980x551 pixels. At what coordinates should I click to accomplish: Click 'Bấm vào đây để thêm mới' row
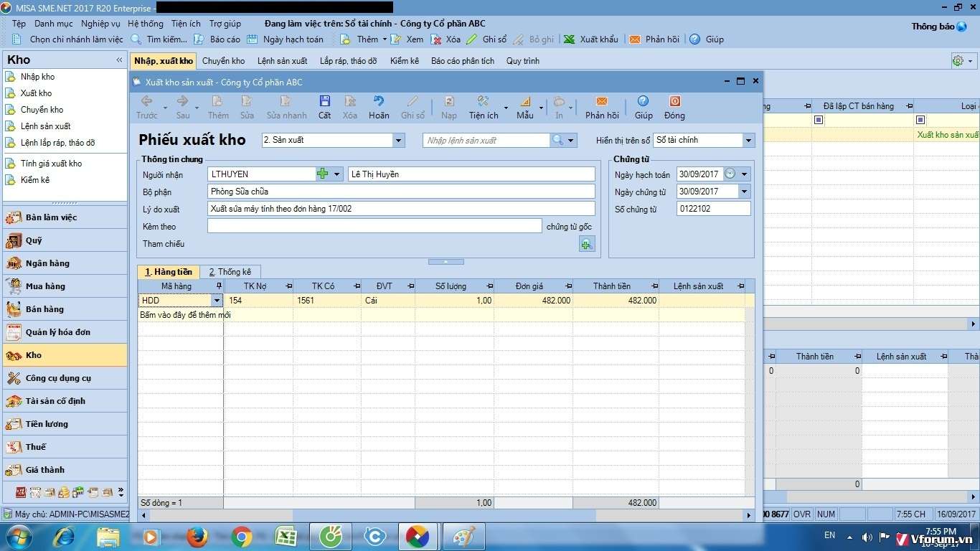point(185,315)
